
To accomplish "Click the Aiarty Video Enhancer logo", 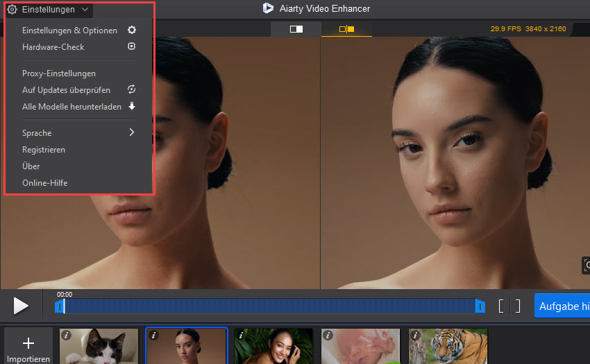I will click(x=268, y=8).
